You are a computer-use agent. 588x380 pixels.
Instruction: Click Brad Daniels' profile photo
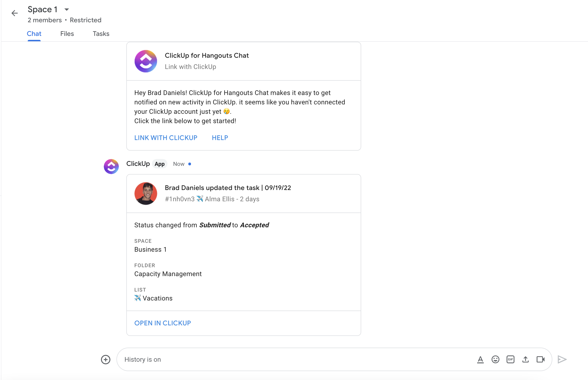146,193
